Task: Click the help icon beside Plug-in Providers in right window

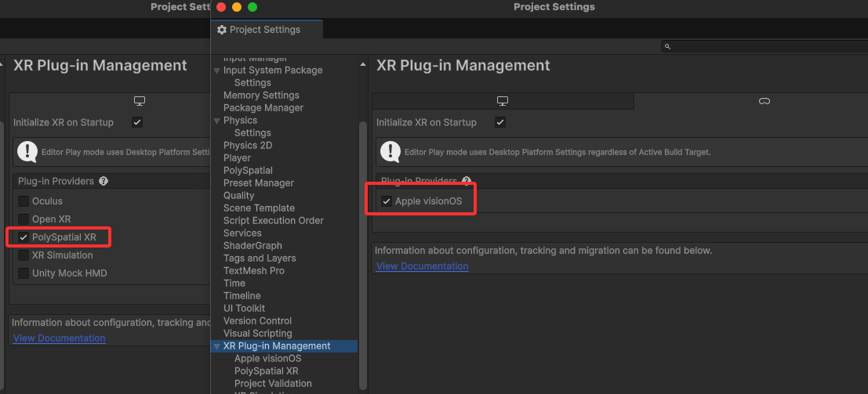Action: [466, 181]
